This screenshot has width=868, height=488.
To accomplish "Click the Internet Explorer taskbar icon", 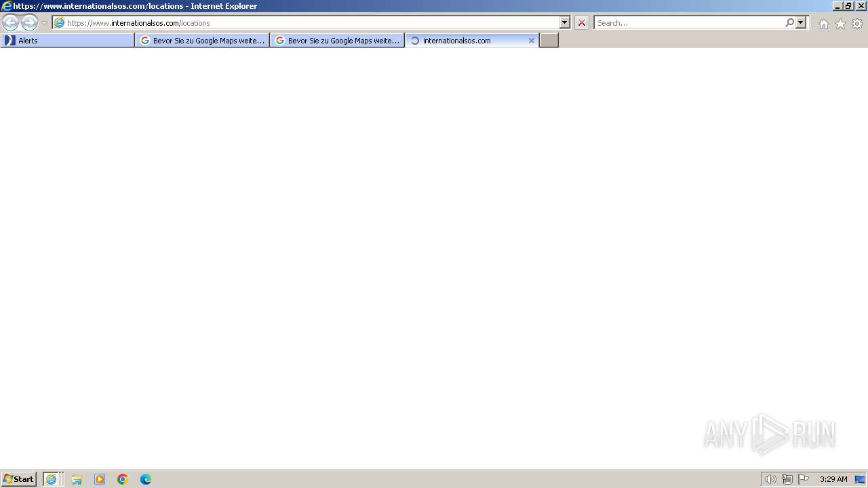I will (x=52, y=479).
